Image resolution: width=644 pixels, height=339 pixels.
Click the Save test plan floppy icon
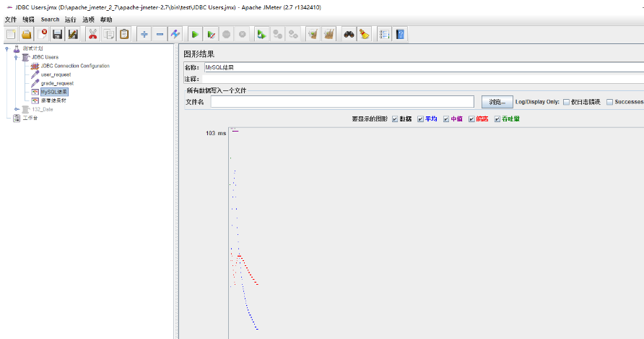[57, 34]
